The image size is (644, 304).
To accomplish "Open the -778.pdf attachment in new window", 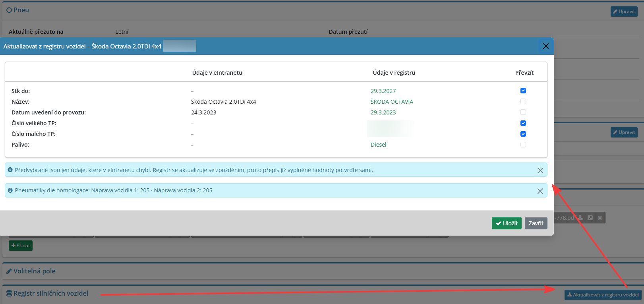I will pos(590,218).
